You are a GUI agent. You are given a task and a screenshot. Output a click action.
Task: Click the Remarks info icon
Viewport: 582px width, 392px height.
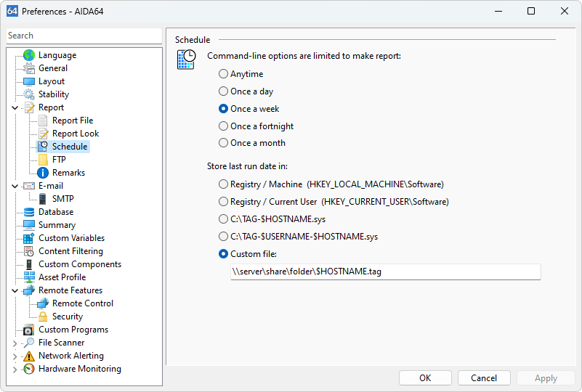(43, 173)
